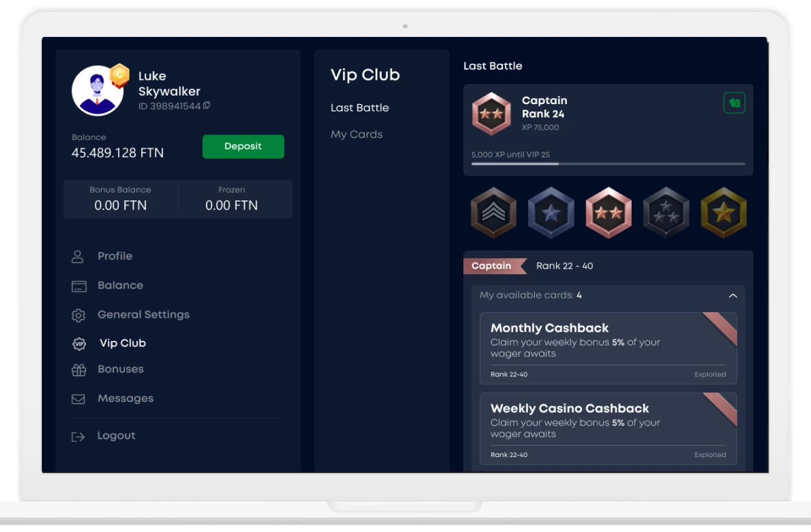Open the Profile menu item
Screen dimensions: 811x532
(114, 256)
